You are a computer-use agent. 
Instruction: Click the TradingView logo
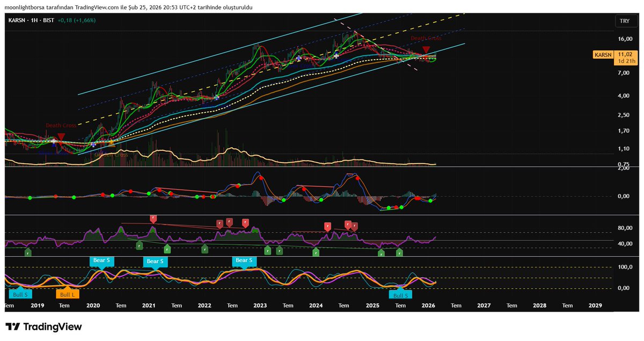point(43,327)
